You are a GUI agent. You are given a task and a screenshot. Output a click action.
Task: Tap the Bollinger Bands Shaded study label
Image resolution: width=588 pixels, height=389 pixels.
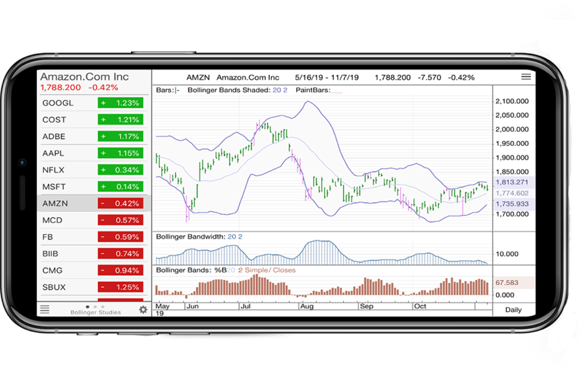click(229, 90)
